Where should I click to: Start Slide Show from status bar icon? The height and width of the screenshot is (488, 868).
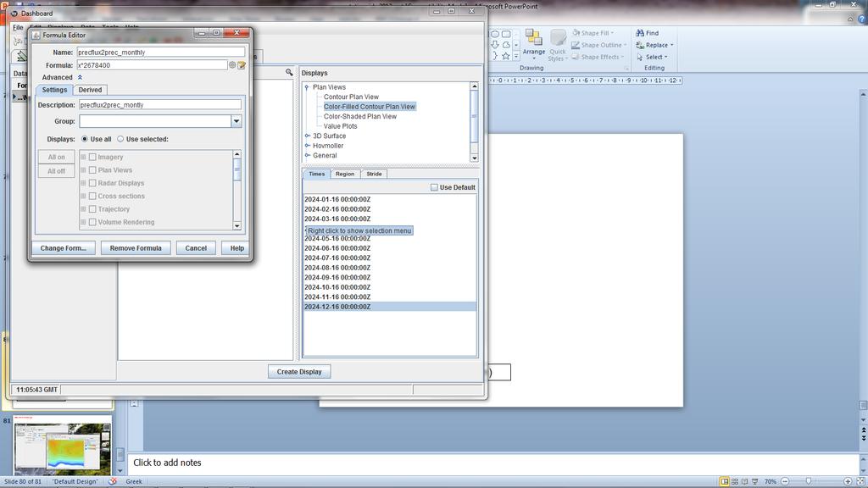754,481
